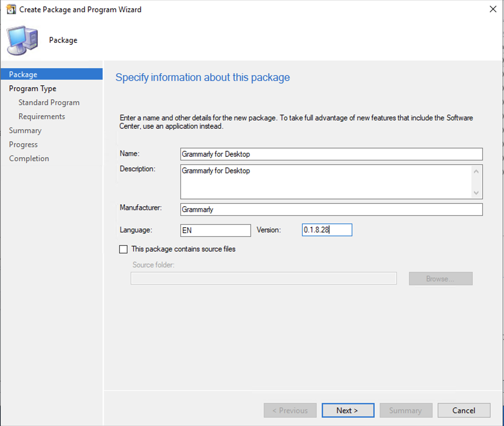Click the 'Name:' label

[129, 153]
